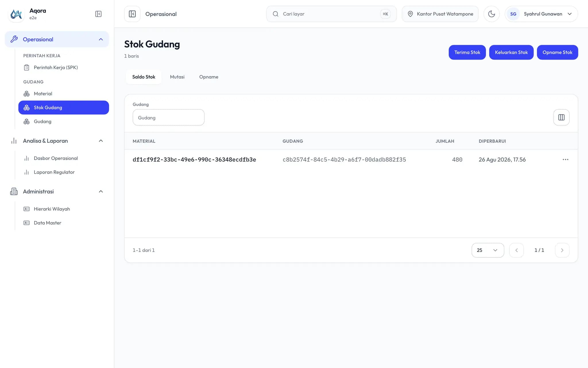Go to next page arrow

coord(562,250)
